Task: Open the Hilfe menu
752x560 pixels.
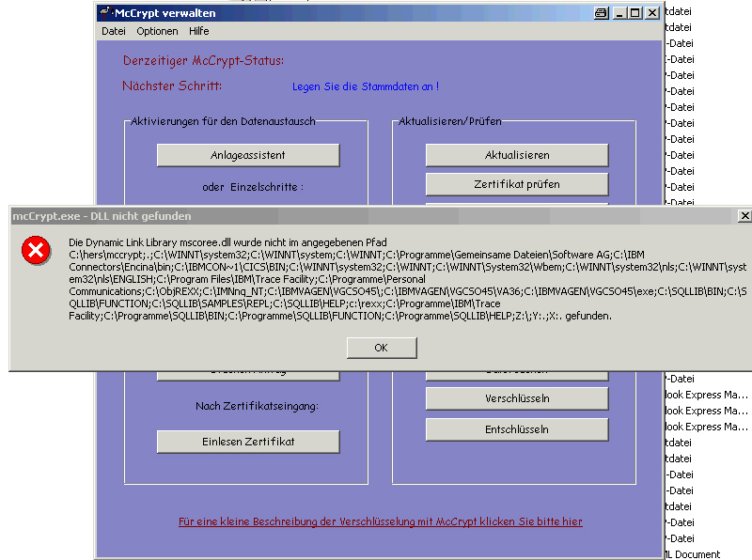Action: 198,31
